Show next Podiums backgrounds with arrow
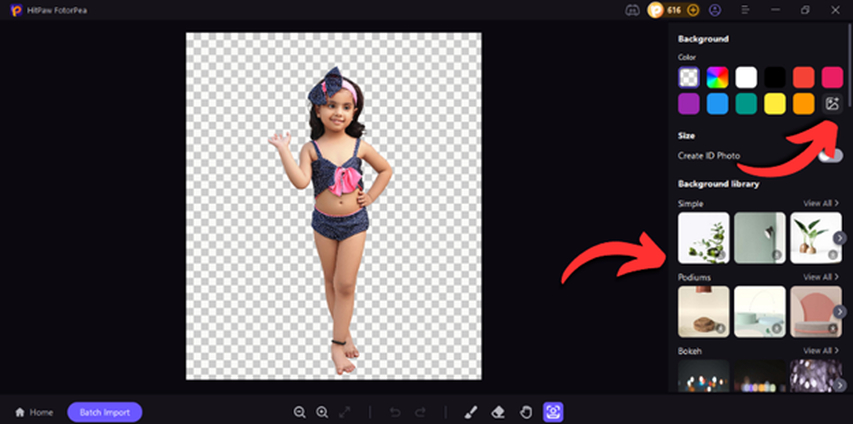This screenshot has height=424, width=853. [840, 312]
